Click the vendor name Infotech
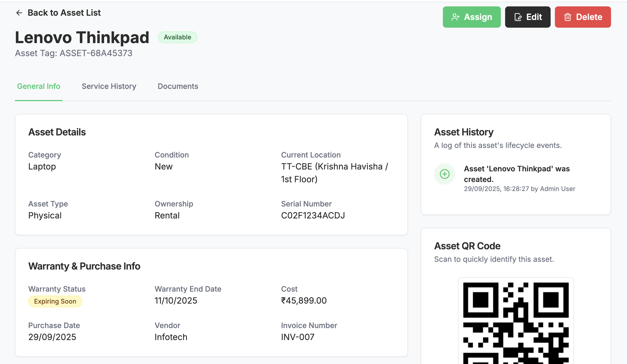Screen dimensions: 627x364 point(171,337)
